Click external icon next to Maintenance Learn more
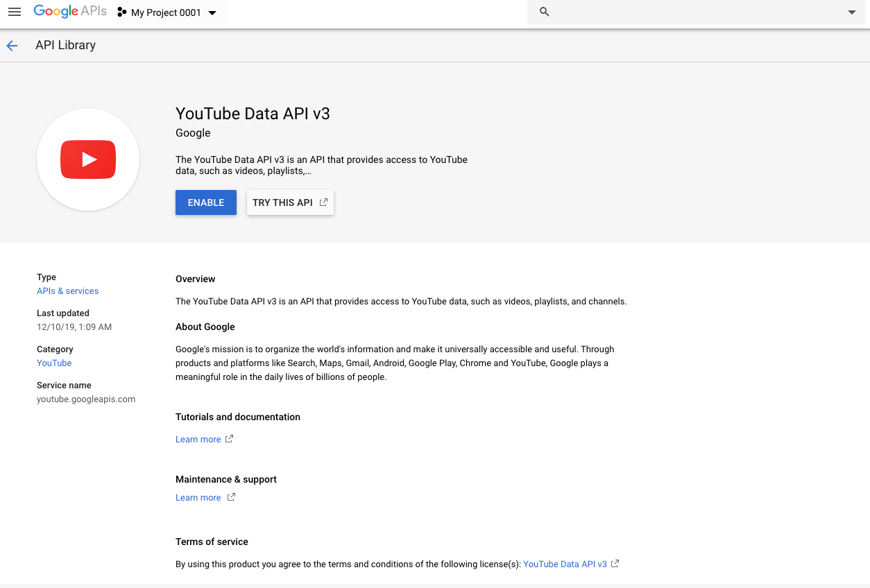 click(231, 497)
